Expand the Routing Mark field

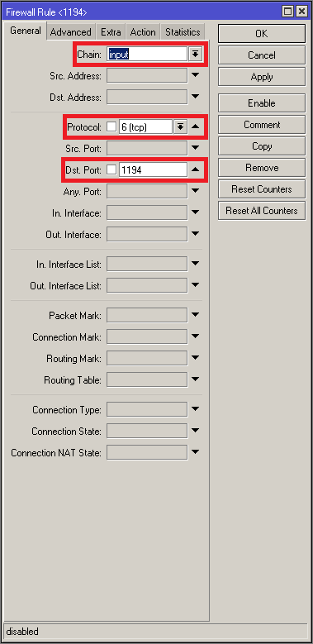pyautogui.click(x=195, y=358)
